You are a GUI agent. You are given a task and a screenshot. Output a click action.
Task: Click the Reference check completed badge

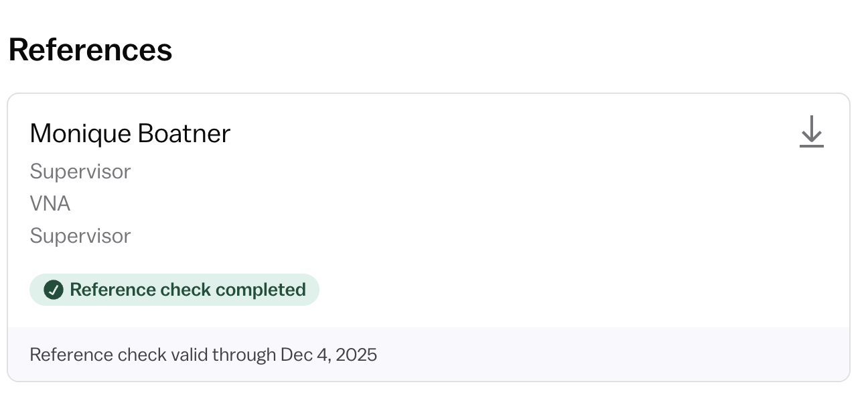[174, 290]
